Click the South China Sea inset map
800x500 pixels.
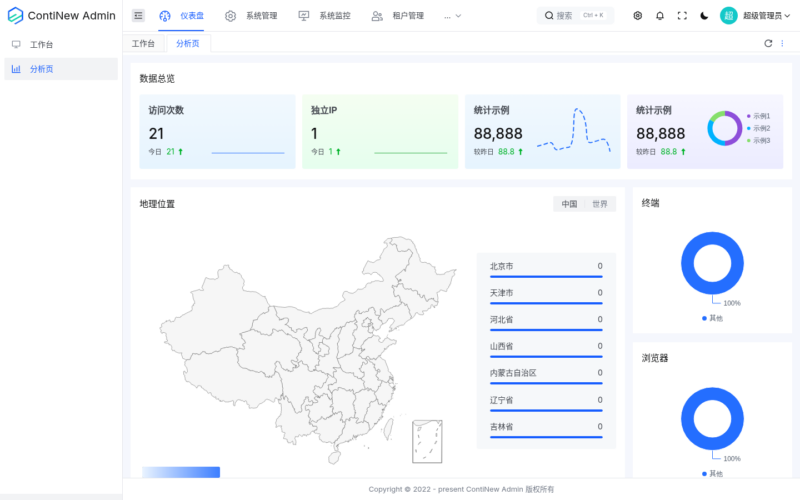pyautogui.click(x=427, y=441)
